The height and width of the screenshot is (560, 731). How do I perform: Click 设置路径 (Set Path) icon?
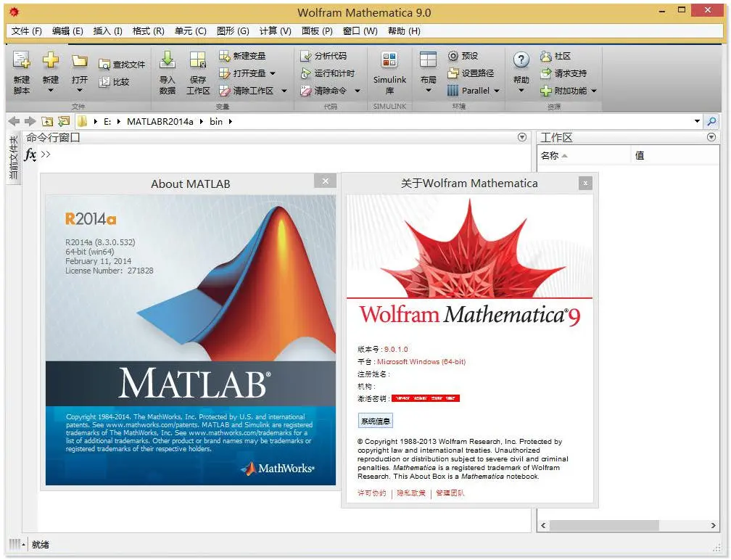coord(453,73)
